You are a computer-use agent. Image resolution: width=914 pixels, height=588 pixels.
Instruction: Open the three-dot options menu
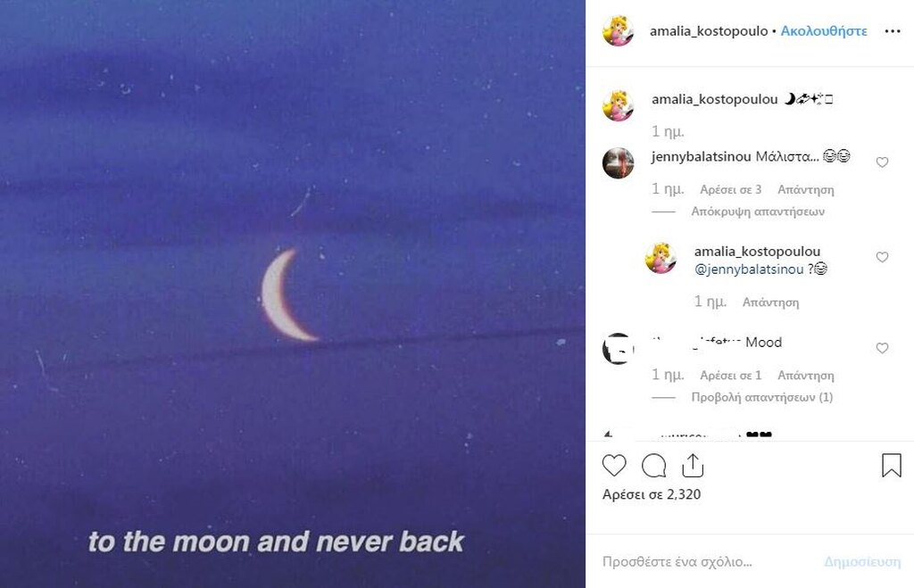tap(893, 31)
